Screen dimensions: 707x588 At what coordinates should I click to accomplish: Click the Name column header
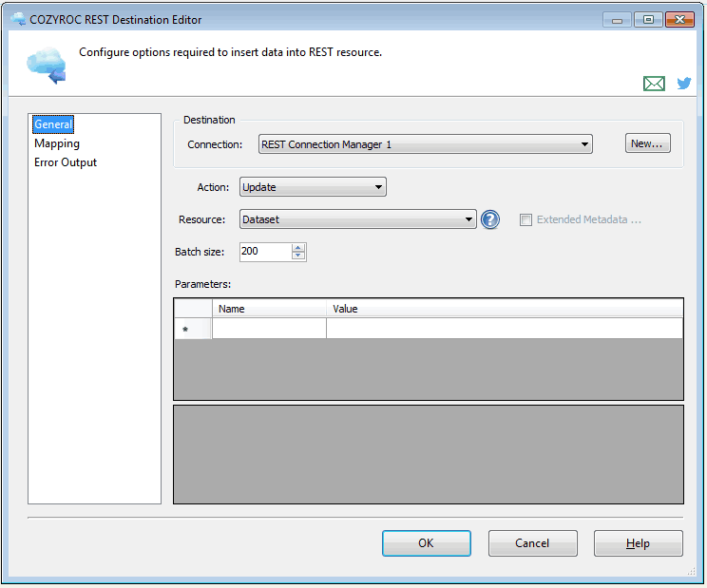[269, 309]
